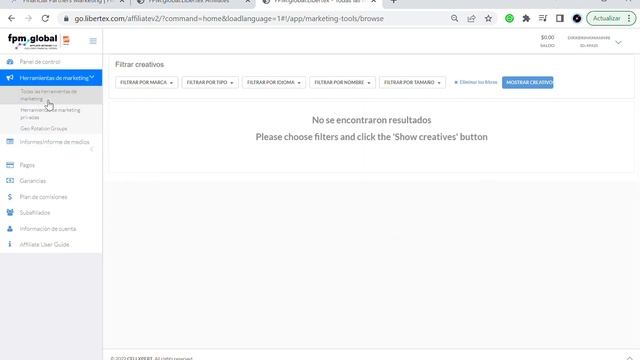This screenshot has height=360, width=640.
Task: Bookmark page with the star icon
Action: [x=488, y=18]
